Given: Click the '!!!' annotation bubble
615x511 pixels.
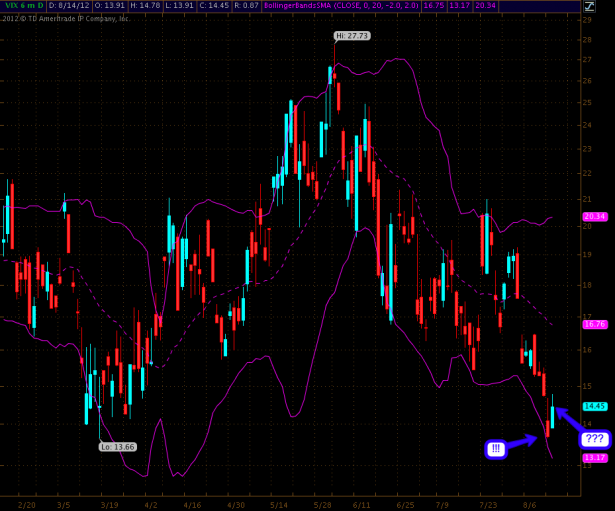Looking at the screenshot, I should tap(496, 449).
